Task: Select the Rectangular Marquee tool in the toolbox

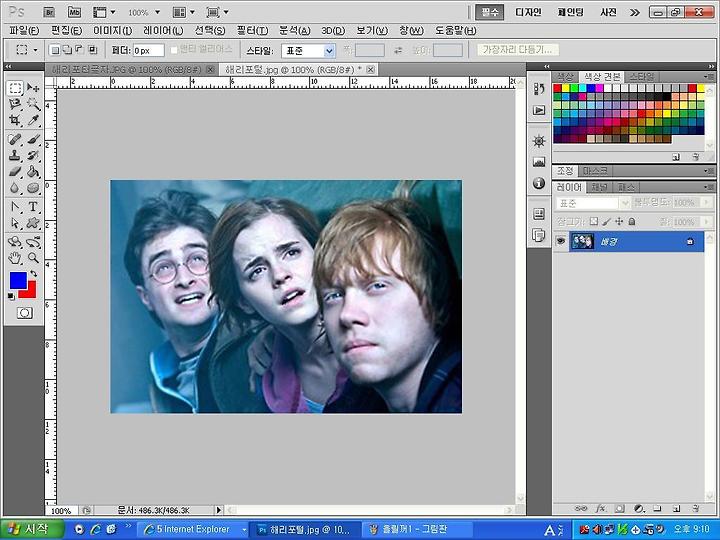Action: (15, 87)
